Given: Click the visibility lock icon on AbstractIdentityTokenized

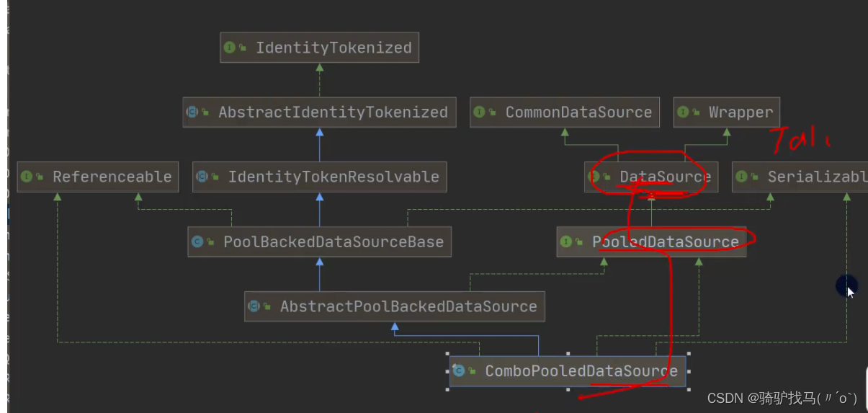Looking at the screenshot, I should click(205, 113).
